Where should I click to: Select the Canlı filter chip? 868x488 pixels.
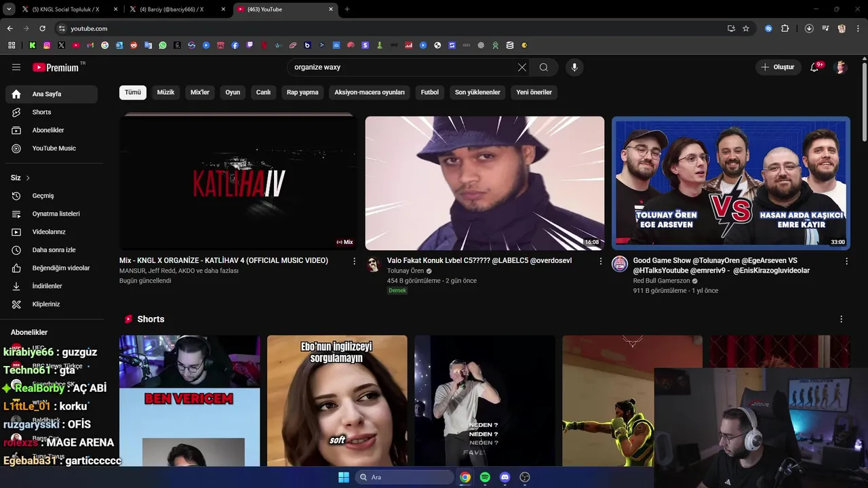[x=263, y=92]
